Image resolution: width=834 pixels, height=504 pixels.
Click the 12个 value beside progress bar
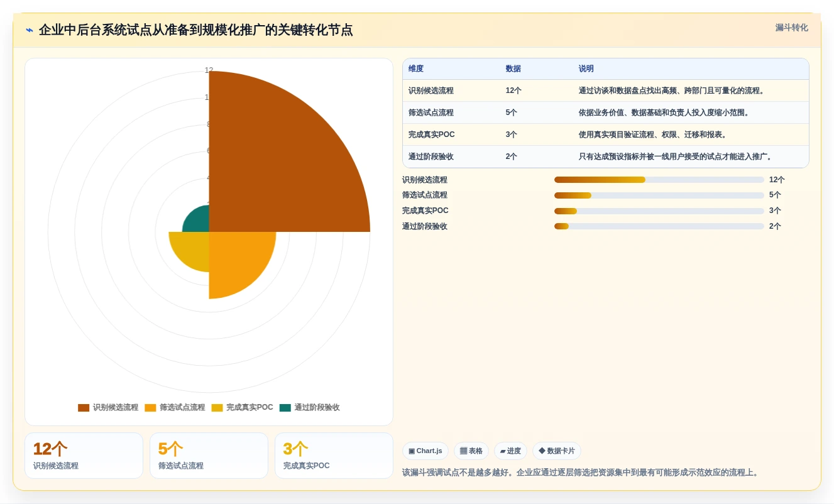pyautogui.click(x=777, y=180)
